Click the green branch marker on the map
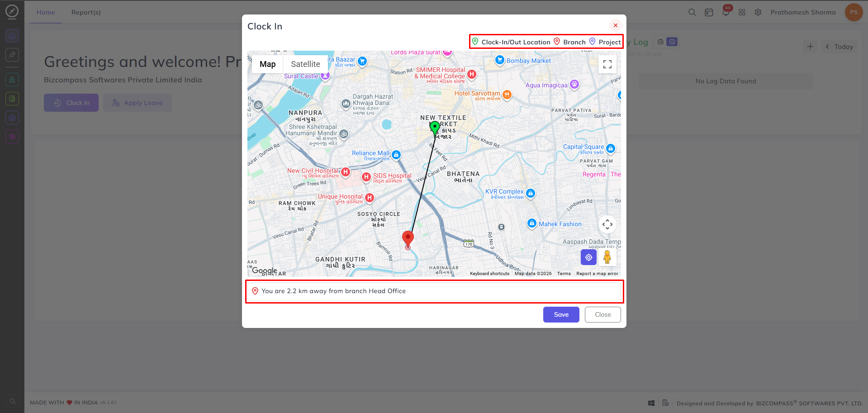Screen dimensions: 868x413 (x=435, y=128)
